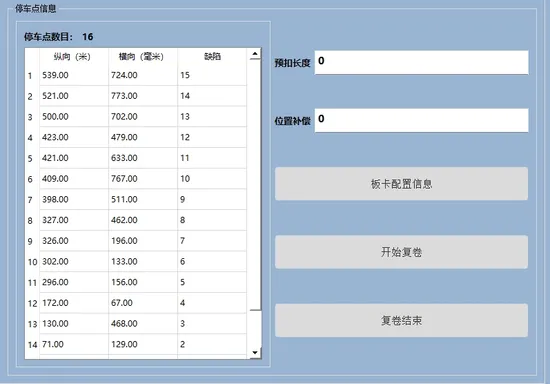550x384 pixels.
Task: Click the table scrollbar down arrow
Action: click(255, 352)
